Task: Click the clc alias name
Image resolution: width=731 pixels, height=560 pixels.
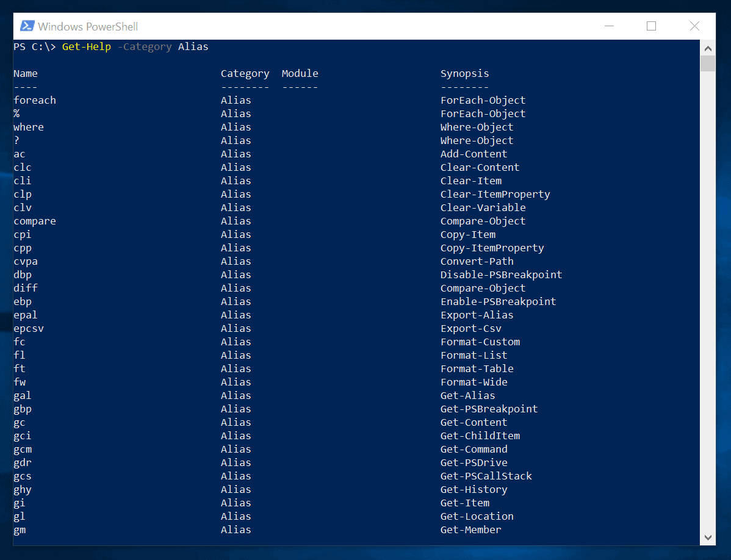Action: 23,167
